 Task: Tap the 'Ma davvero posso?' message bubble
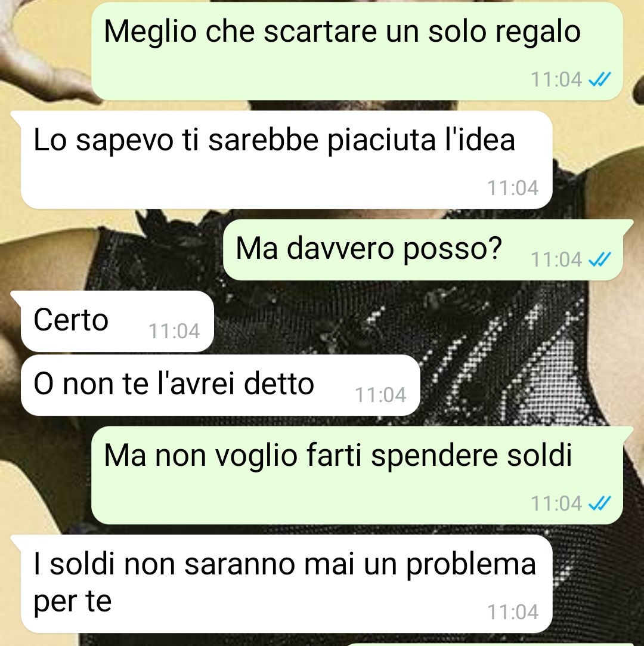423,250
